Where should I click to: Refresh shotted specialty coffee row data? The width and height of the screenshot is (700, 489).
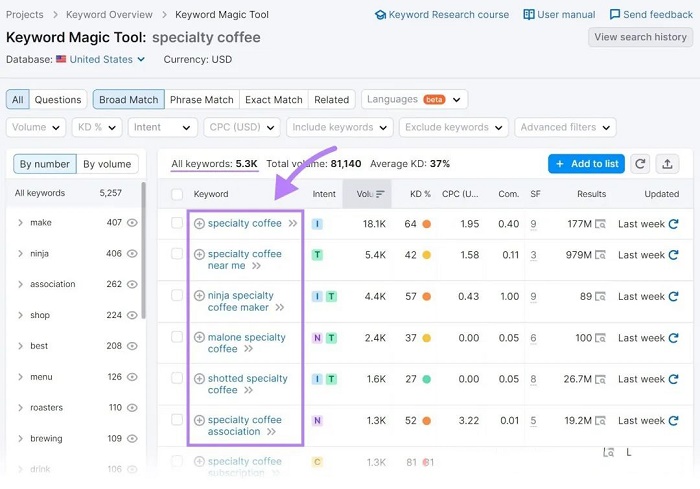(x=673, y=379)
